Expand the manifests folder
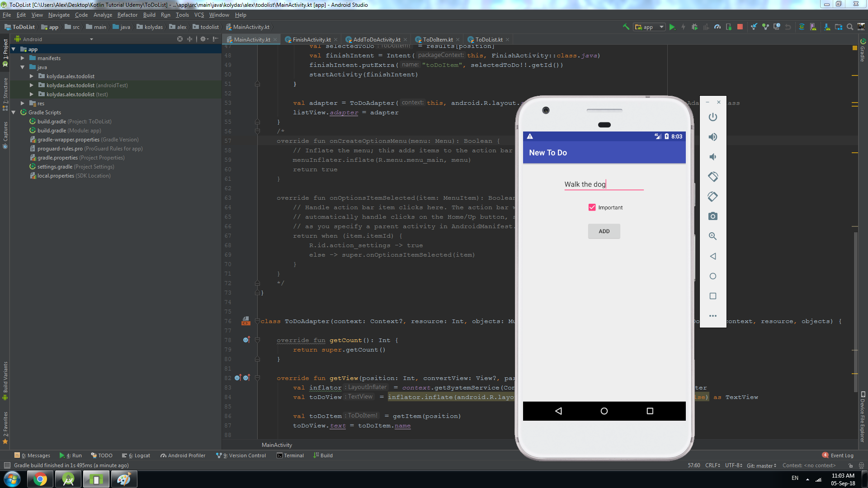The image size is (868, 488). (x=23, y=58)
